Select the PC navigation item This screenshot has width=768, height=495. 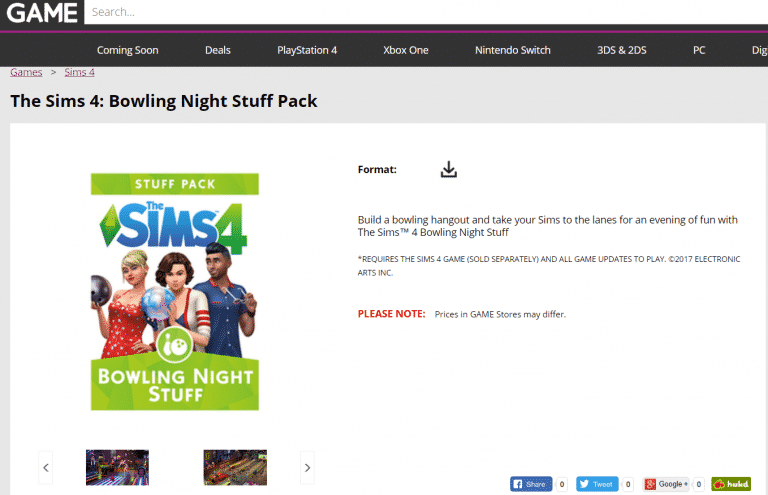[700, 50]
